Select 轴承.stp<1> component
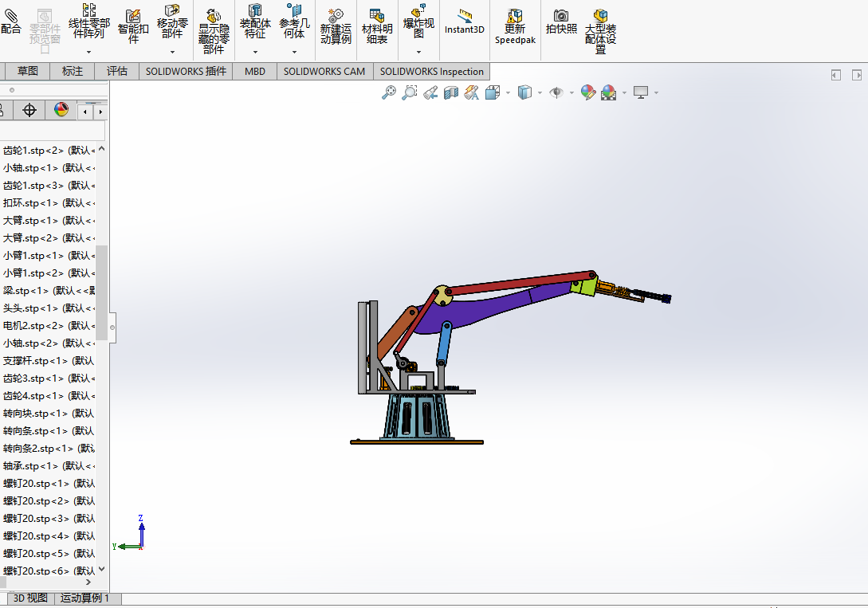The image size is (868, 608). (49, 466)
